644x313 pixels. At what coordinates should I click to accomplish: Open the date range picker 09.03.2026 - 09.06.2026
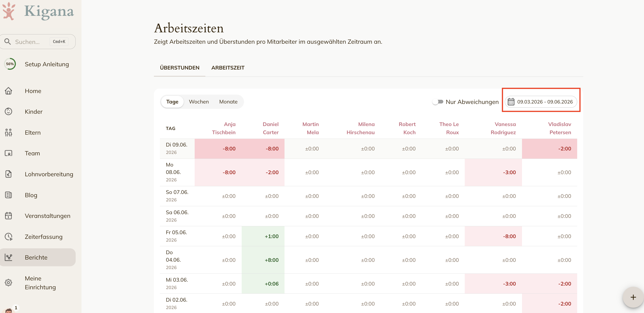click(x=541, y=102)
